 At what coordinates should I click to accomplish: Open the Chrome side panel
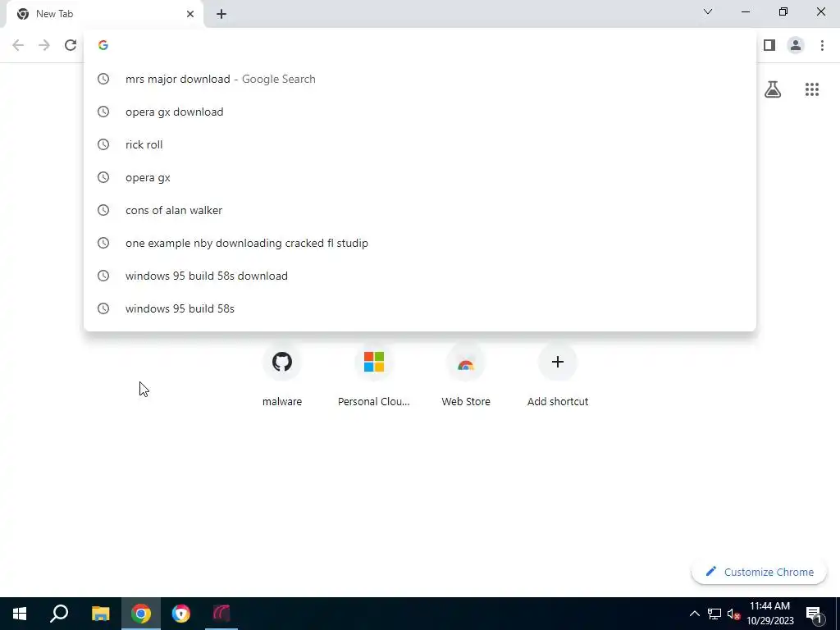tap(769, 45)
